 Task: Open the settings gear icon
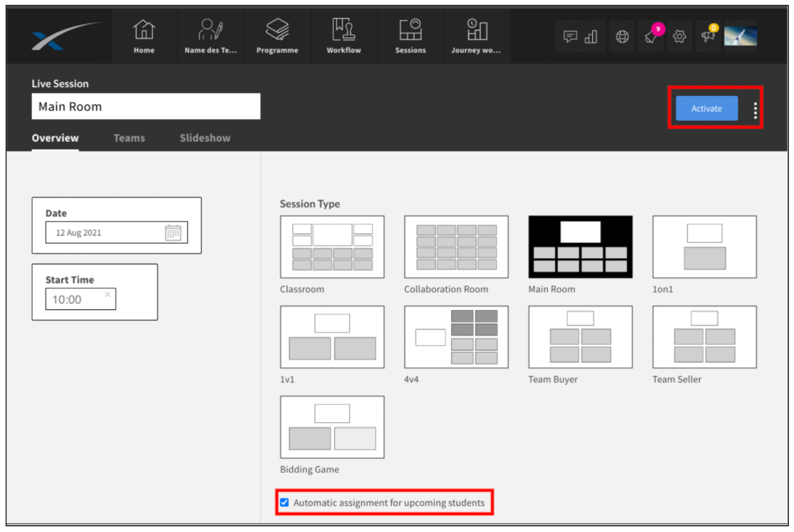679,37
